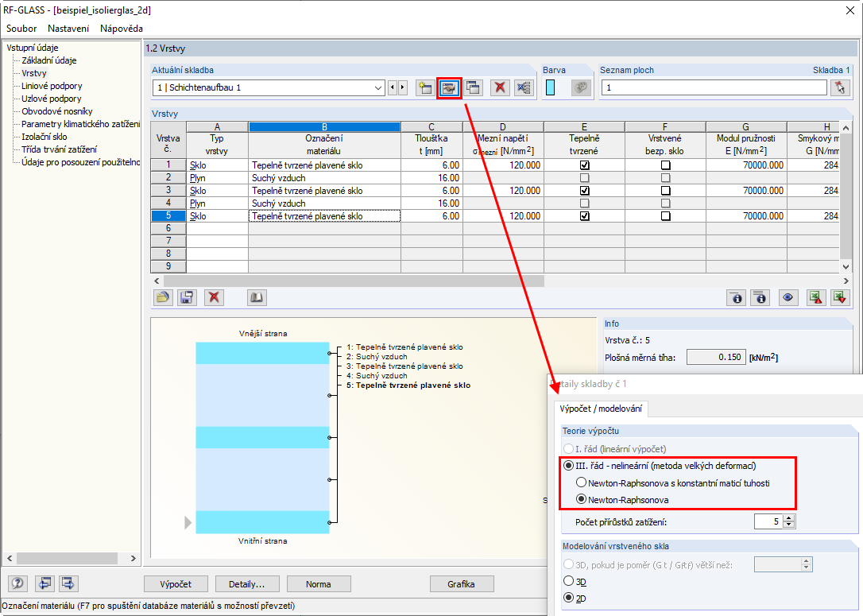Screen dimensions: 863x616
Task: Open the greyed color palette icon in Barva
Action: click(x=581, y=87)
